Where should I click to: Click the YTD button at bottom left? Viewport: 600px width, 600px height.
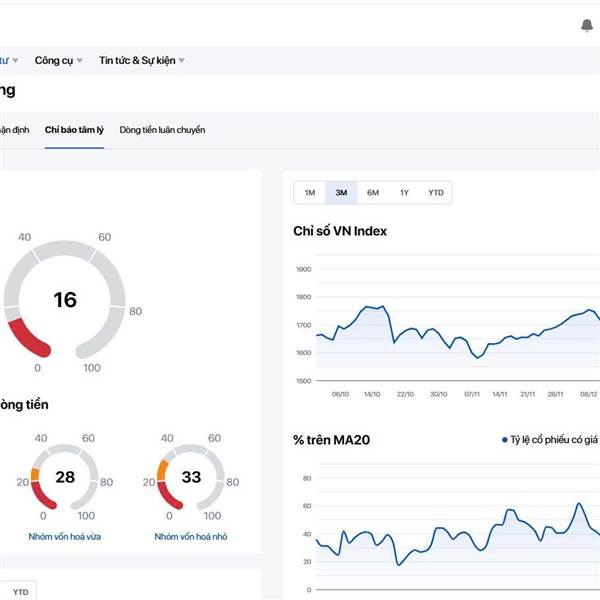pos(21,592)
